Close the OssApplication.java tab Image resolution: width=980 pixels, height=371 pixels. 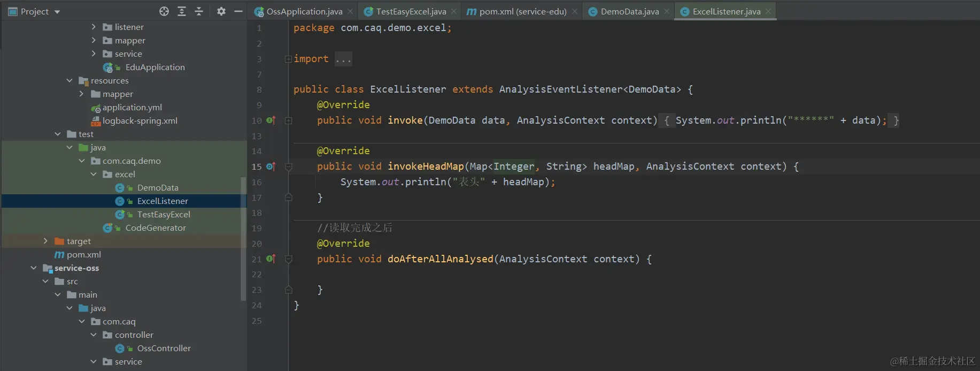(350, 11)
